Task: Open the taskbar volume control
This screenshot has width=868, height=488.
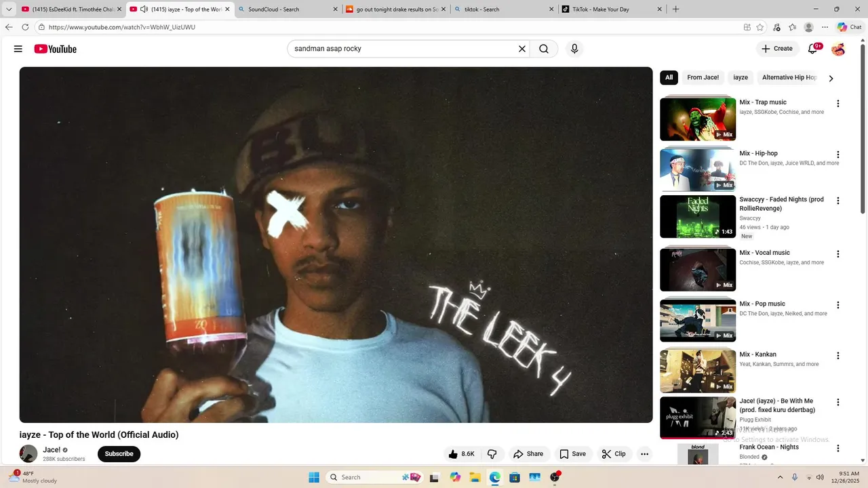Action: click(820, 477)
